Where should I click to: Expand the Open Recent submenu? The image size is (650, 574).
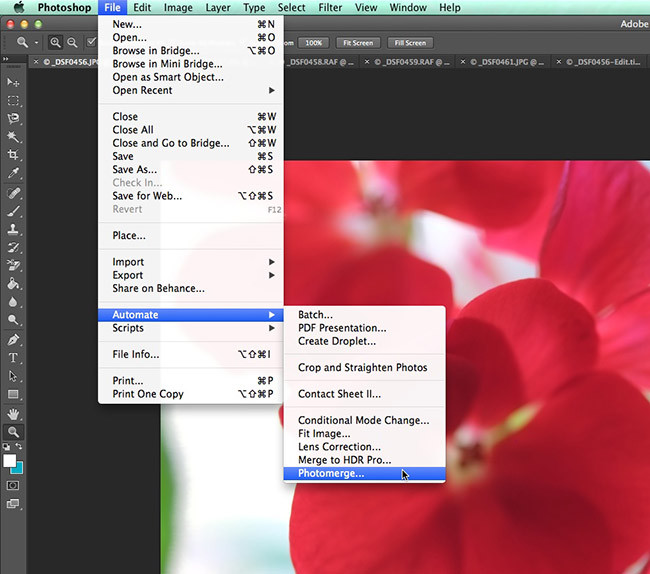190,90
